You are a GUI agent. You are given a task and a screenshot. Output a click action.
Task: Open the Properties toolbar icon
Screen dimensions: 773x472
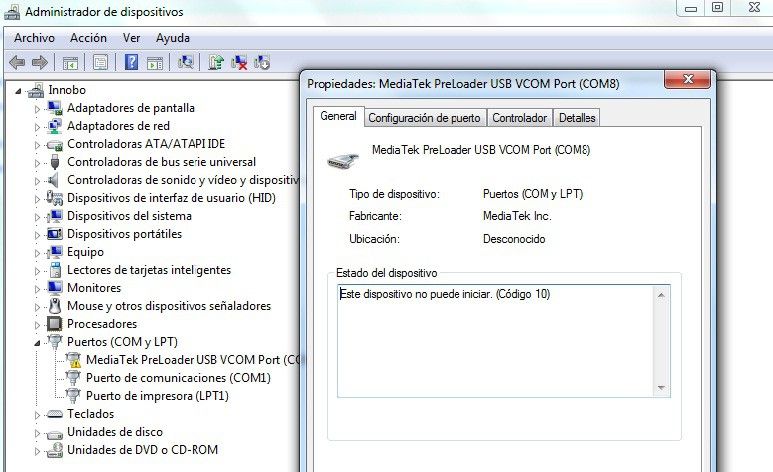[100, 63]
